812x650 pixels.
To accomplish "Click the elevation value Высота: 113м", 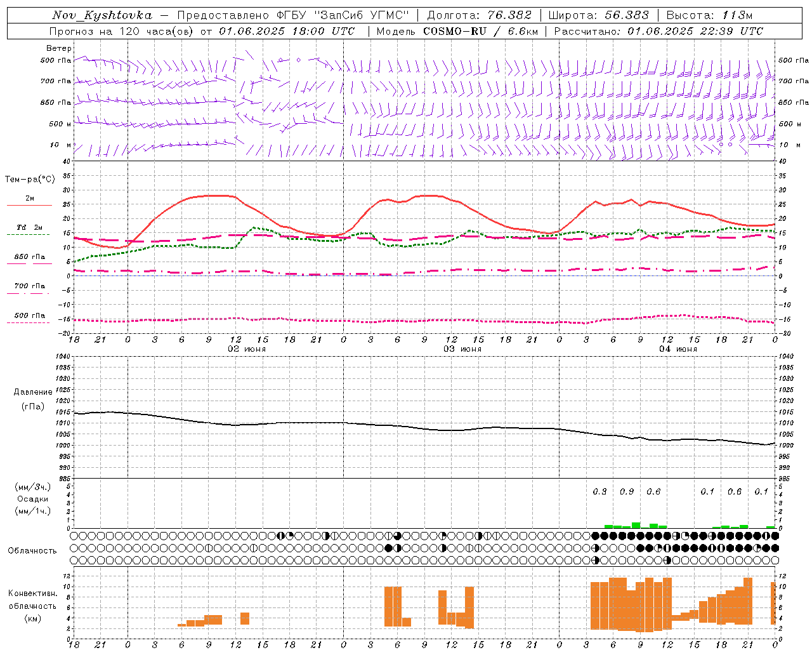I will (x=709, y=15).
